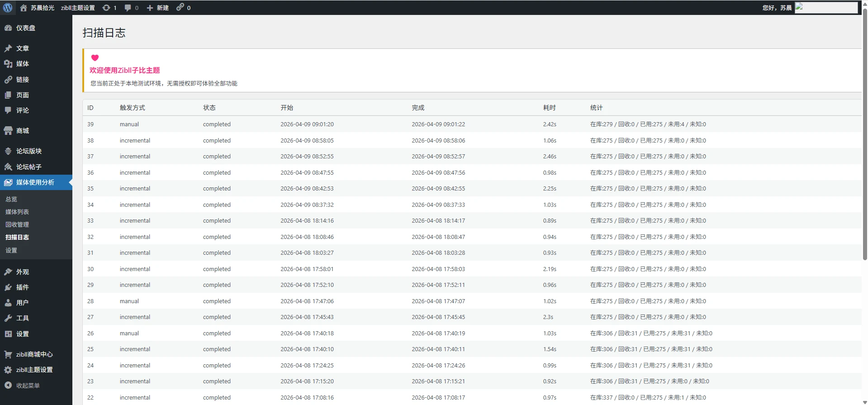
Task: Click the updates refresh icon
Action: (106, 8)
